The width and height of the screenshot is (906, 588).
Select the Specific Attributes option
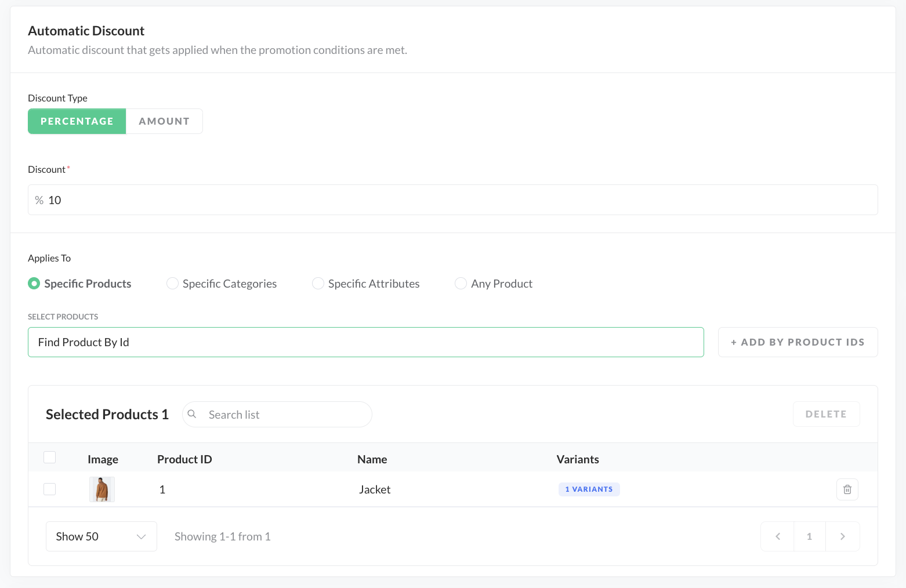pyautogui.click(x=318, y=284)
